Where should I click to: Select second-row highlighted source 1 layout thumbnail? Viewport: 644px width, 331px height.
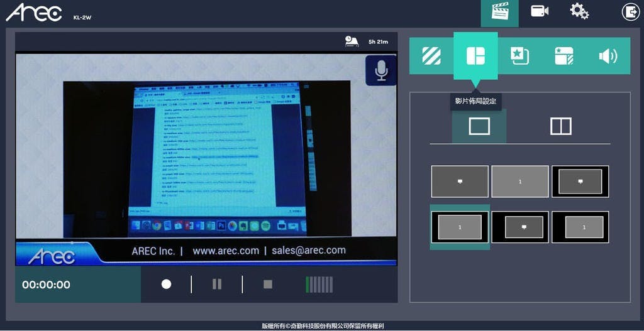pyautogui.click(x=460, y=227)
